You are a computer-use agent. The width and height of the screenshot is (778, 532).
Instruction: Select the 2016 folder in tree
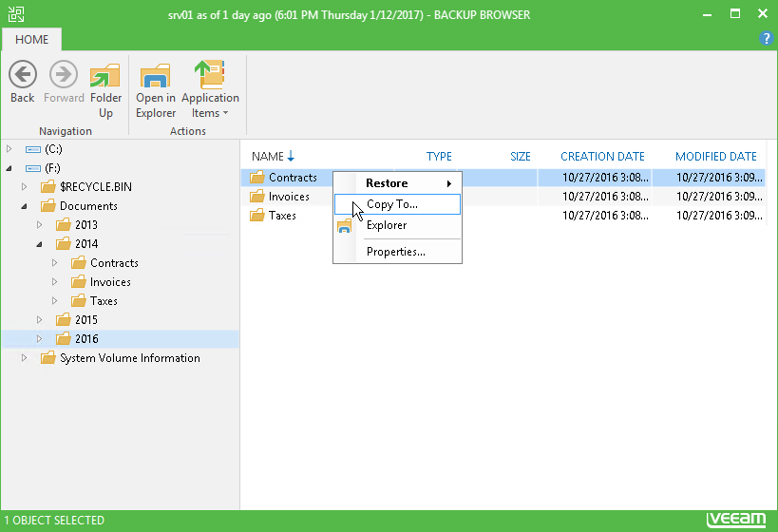(86, 339)
